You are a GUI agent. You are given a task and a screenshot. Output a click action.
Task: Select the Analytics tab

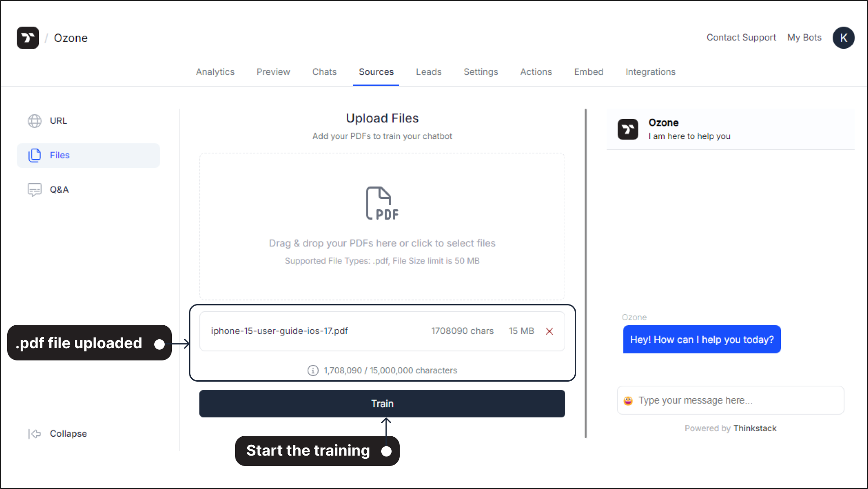[x=215, y=72]
